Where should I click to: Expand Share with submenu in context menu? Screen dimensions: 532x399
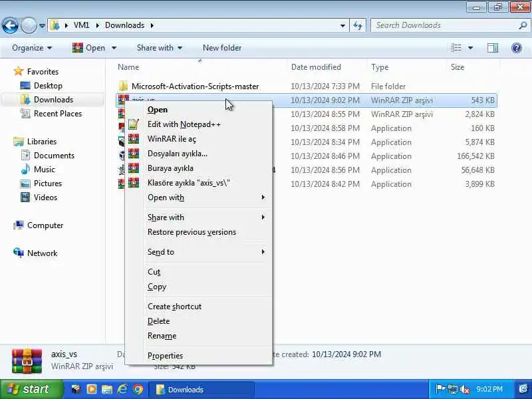pyautogui.click(x=198, y=217)
